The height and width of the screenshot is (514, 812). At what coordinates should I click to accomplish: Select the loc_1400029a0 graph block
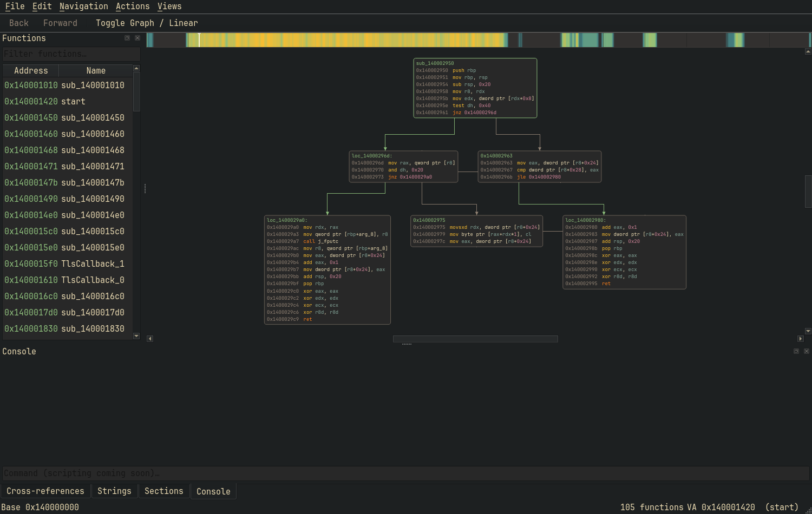coord(328,270)
